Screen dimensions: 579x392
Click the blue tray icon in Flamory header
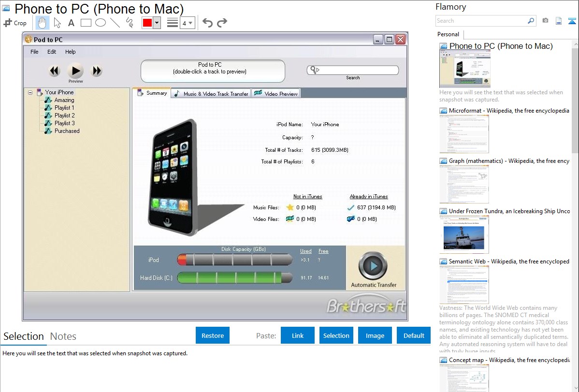tap(572, 21)
